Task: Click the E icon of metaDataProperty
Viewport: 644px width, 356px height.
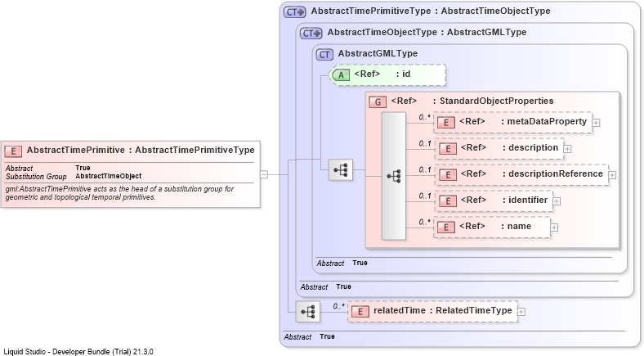Action: point(446,123)
